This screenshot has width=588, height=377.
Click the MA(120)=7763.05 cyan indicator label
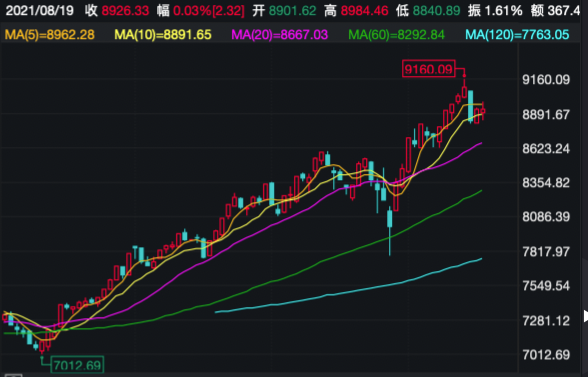pyautogui.click(x=518, y=35)
